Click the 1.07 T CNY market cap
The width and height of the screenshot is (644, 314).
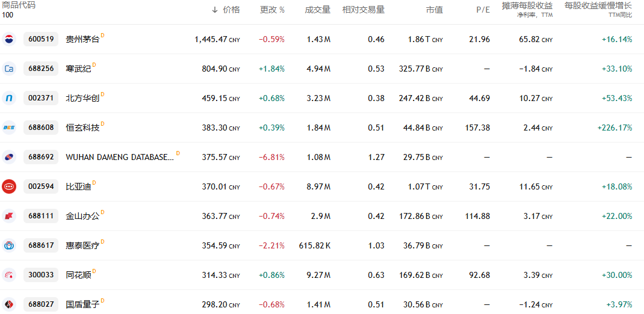[426, 186]
